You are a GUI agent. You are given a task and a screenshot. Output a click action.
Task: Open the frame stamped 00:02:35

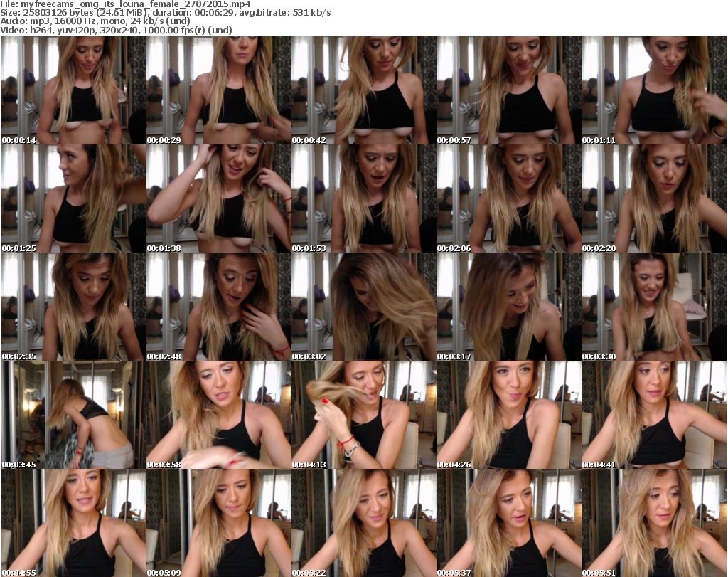coord(74,307)
